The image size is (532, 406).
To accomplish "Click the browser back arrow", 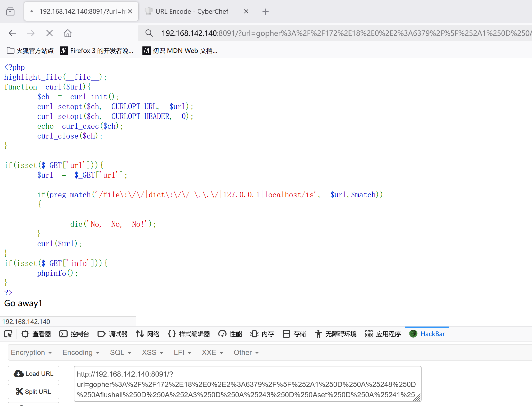I will point(12,33).
